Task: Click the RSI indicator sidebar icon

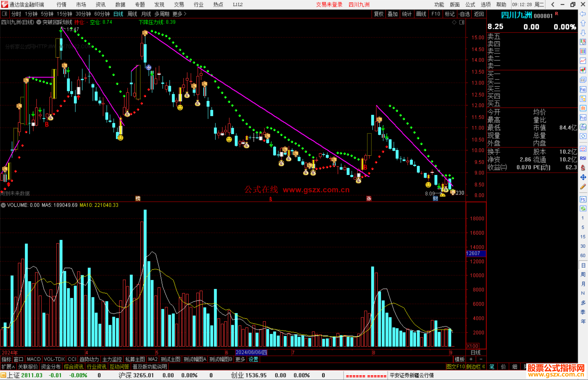Action: pos(583,158)
